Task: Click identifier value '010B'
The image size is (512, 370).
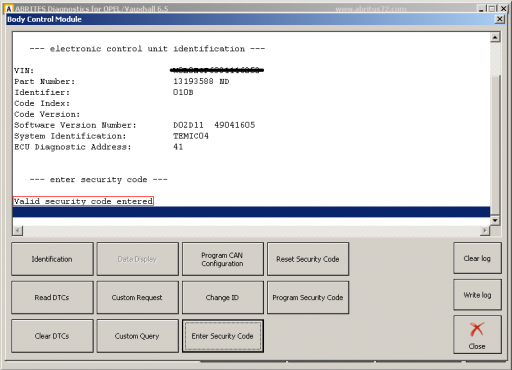Action: pyautogui.click(x=183, y=92)
